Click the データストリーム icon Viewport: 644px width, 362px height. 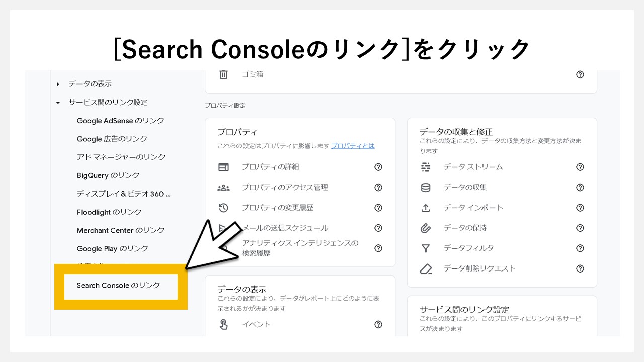(x=425, y=167)
